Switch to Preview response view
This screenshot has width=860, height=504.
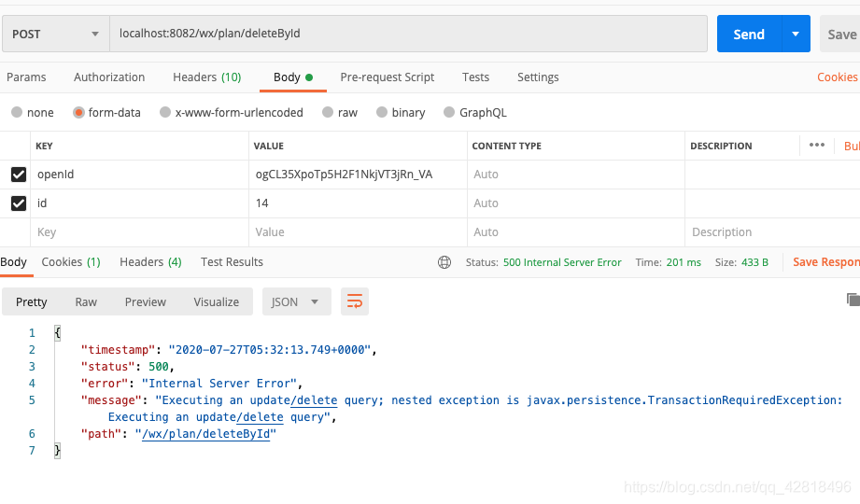[x=146, y=302]
